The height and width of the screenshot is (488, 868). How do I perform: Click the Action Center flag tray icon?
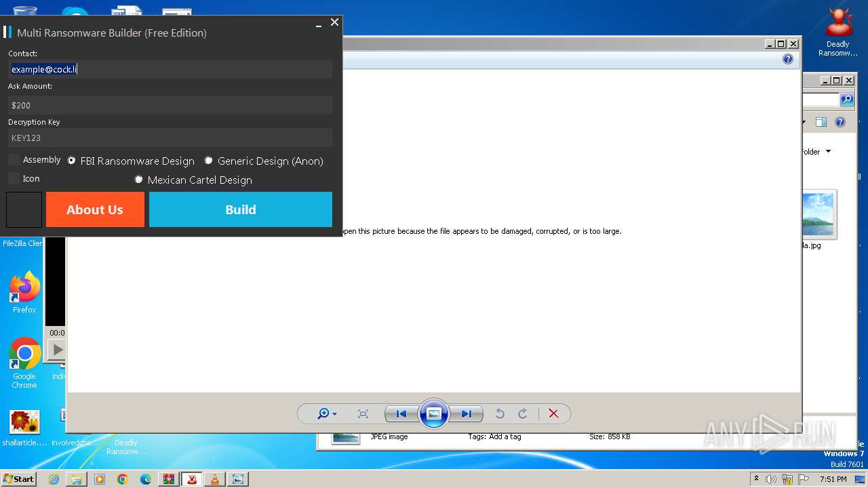coord(804,479)
